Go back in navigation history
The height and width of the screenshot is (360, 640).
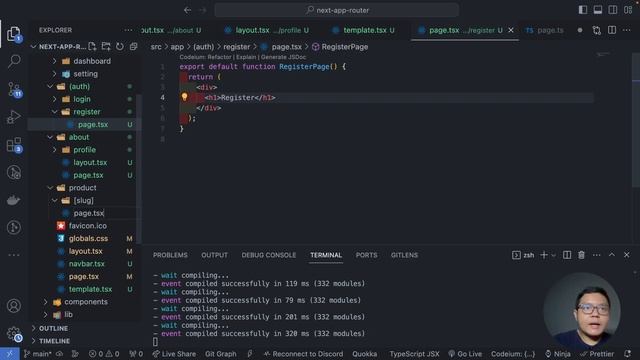click(187, 10)
